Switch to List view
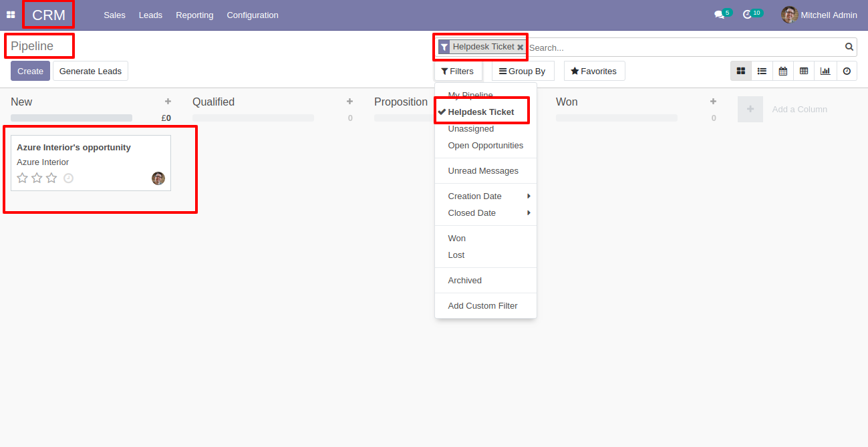 [x=762, y=71]
